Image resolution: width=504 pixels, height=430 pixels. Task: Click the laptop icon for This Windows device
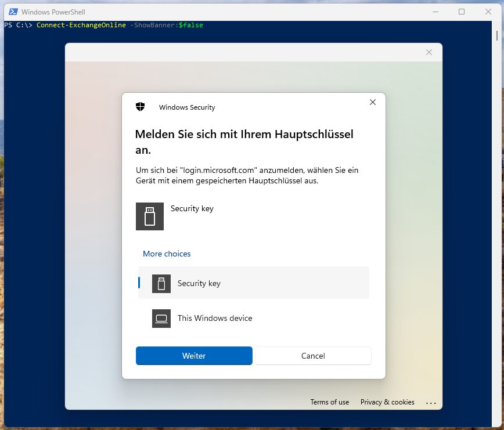(x=161, y=318)
